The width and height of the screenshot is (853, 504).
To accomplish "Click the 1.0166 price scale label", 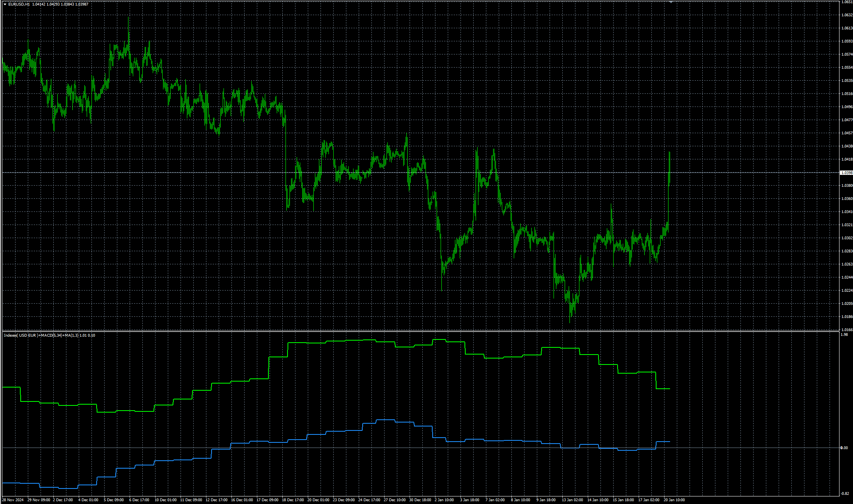I will pos(847,330).
